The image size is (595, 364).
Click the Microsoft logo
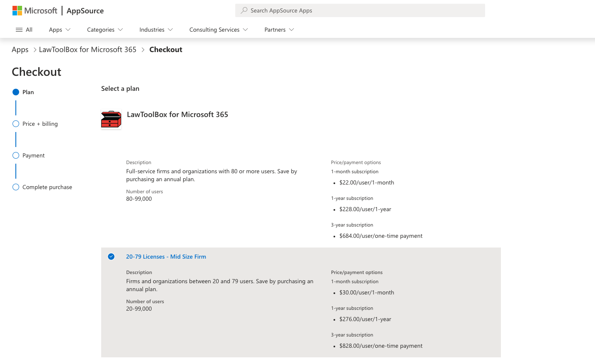pyautogui.click(x=35, y=10)
